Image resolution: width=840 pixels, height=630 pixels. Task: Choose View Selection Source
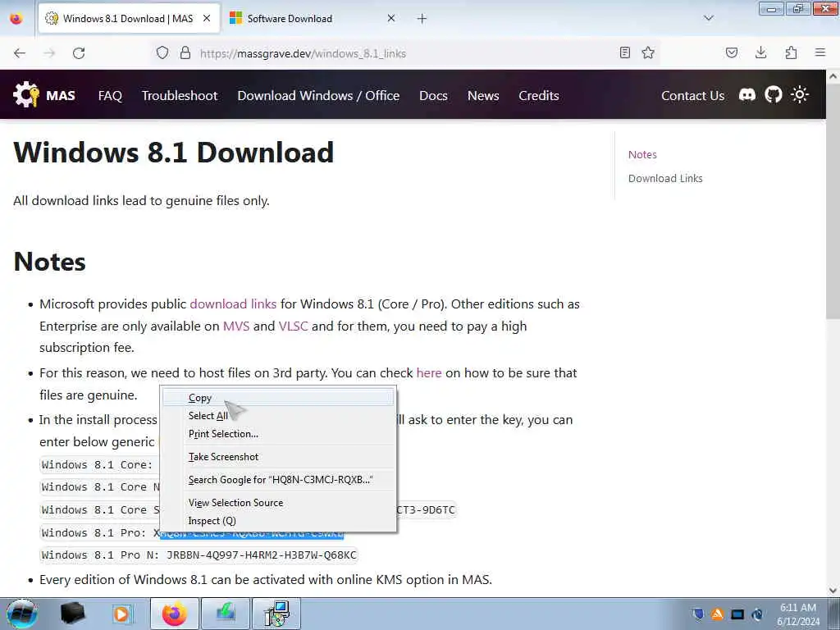pyautogui.click(x=278, y=503)
